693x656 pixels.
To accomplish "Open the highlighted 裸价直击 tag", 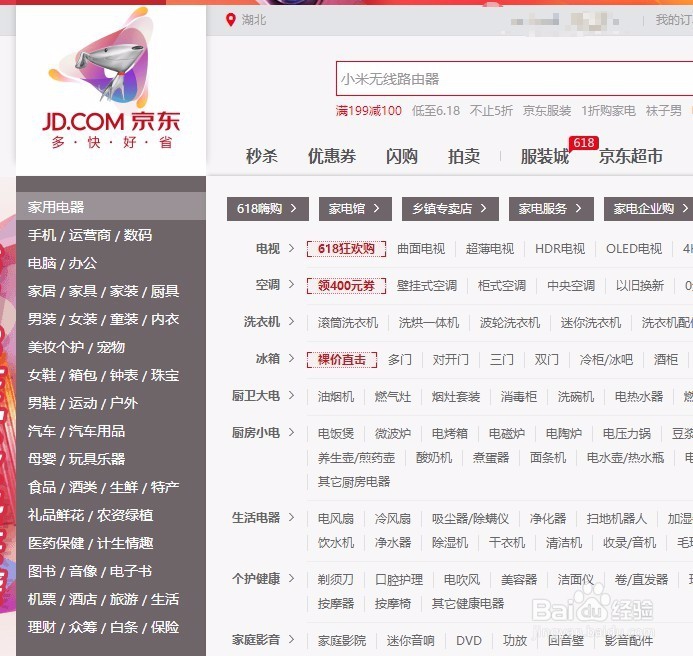I will [342, 360].
